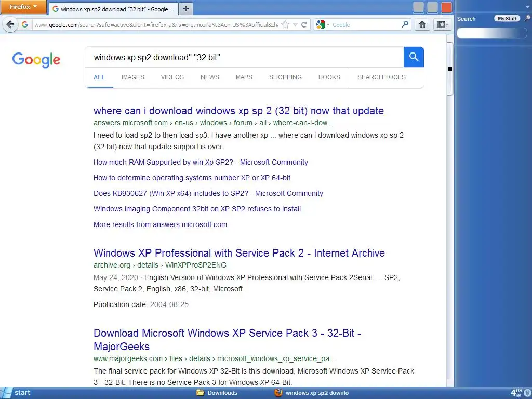Bookmark this page with the star icon
The height and width of the screenshot is (399, 532).
click(285, 24)
